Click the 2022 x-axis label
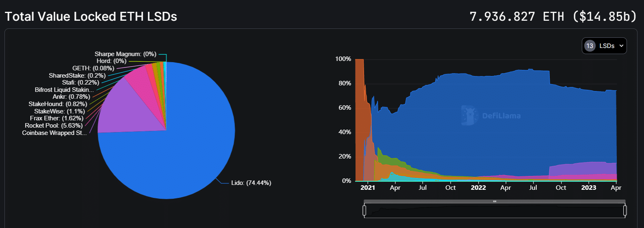This screenshot has height=228, width=644. [x=478, y=188]
